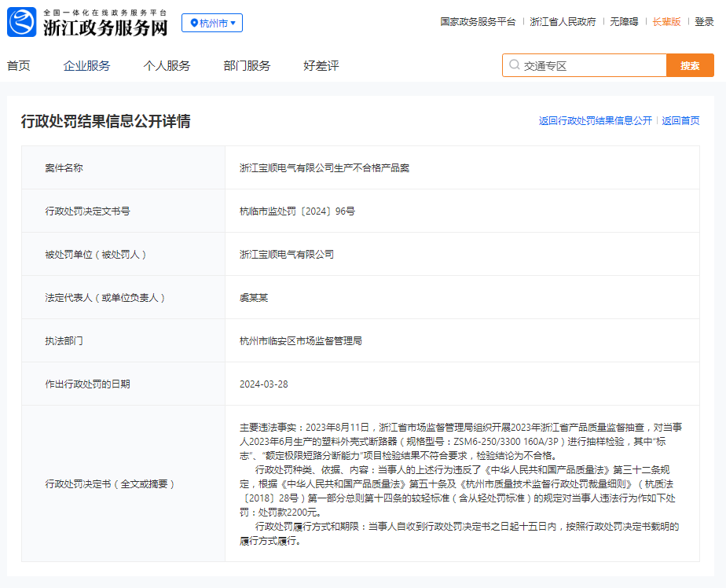
Task: Click the paragraph starting 主要违法事实
Action: click(460, 441)
